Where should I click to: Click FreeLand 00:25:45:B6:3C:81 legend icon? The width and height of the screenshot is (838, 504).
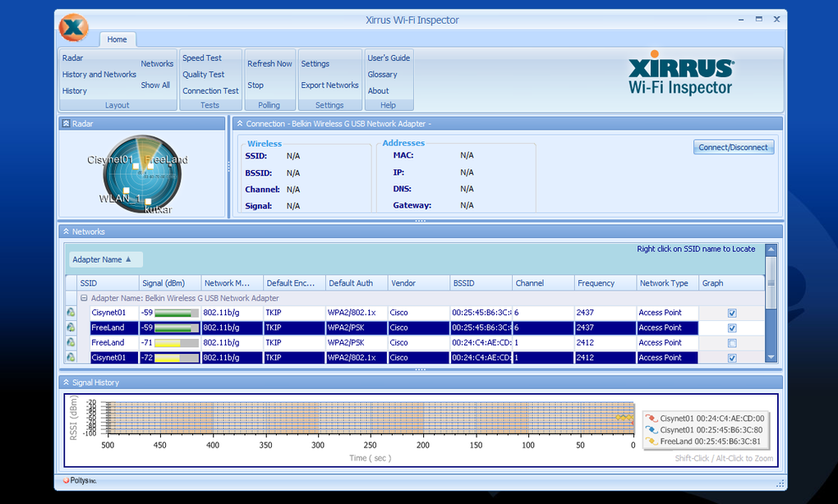[x=651, y=441]
